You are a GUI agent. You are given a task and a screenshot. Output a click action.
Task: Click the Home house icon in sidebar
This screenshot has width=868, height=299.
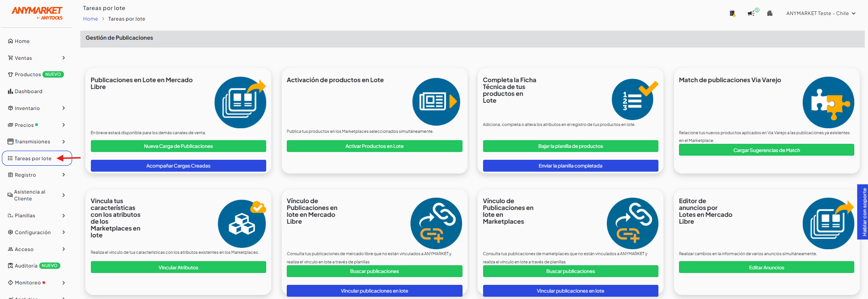10,41
